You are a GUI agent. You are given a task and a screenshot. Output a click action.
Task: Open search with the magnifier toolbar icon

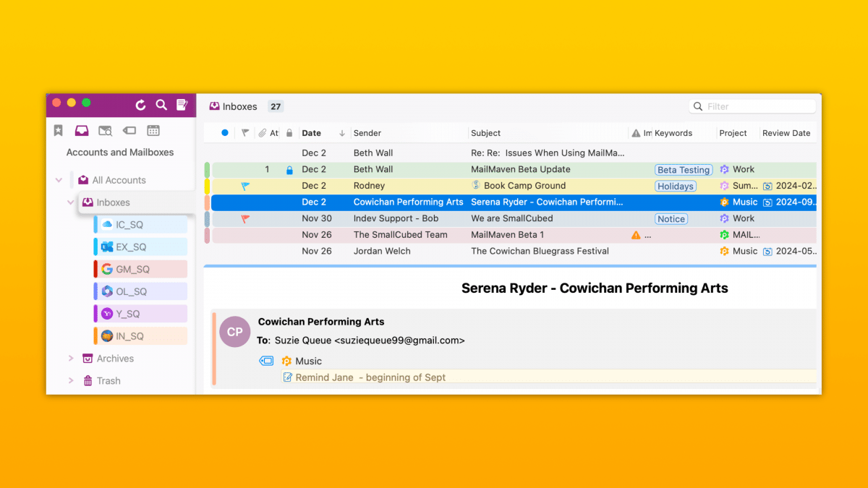tap(161, 106)
